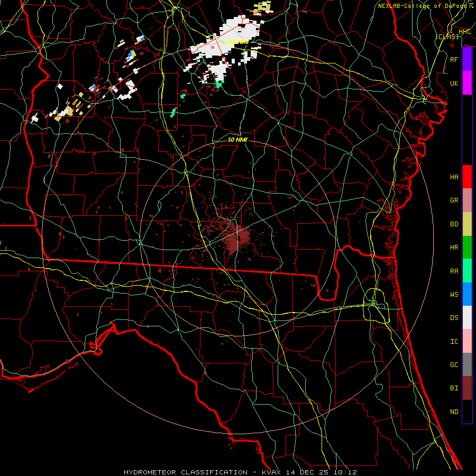476x476 pixels.
Task: Select the WS blue legend swatch
Action: coord(467,294)
